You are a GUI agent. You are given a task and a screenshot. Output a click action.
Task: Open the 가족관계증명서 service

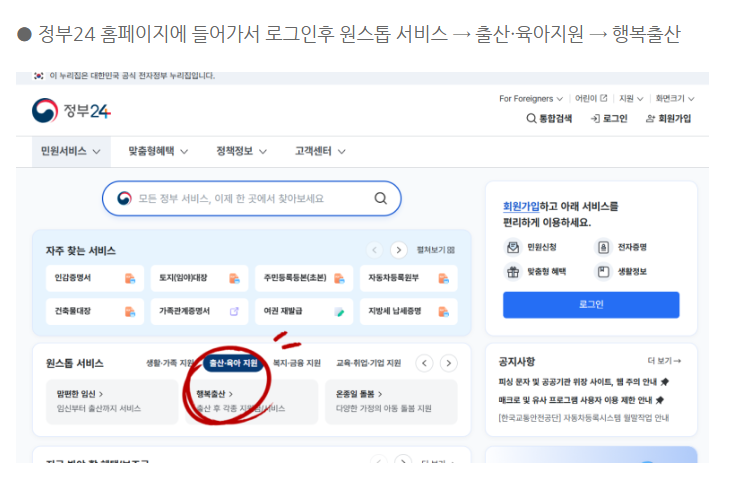click(199, 311)
